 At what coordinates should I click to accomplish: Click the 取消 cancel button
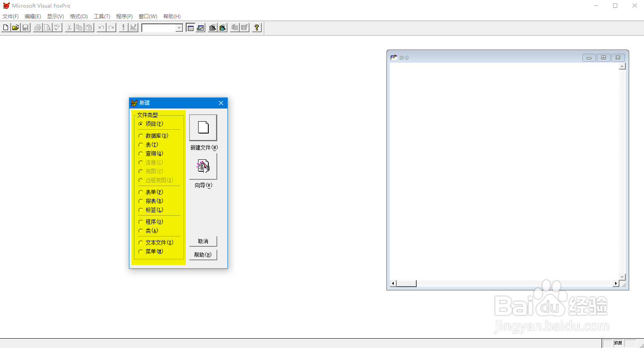pos(203,241)
